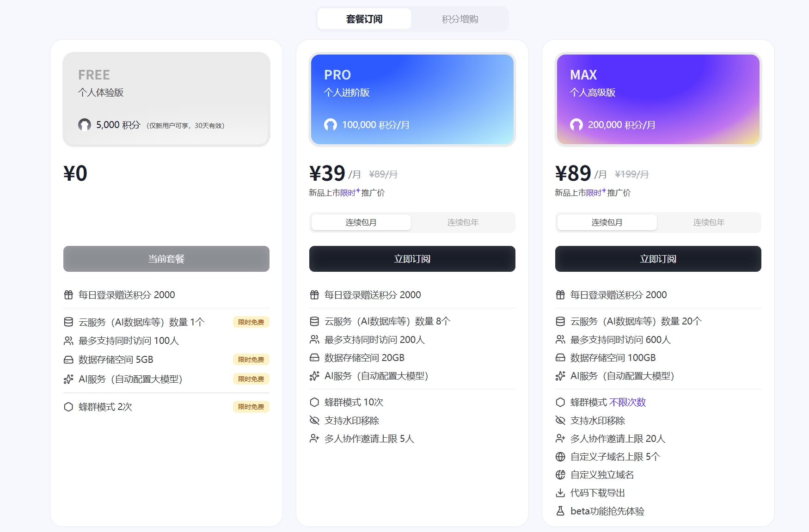Click the download icon beside 代码下载导出
The width and height of the screenshot is (809, 532).
click(x=560, y=493)
